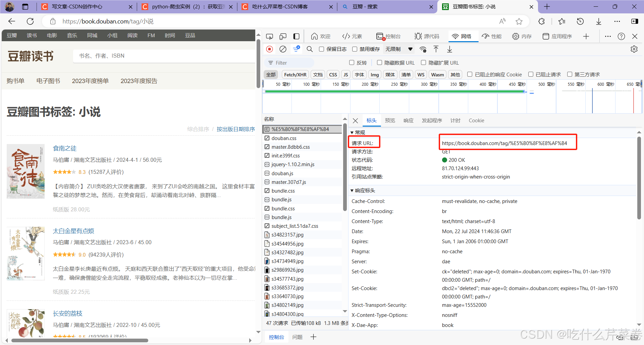This screenshot has height=345, width=644.
Task: Activate the inspect element picker
Action: point(269,36)
